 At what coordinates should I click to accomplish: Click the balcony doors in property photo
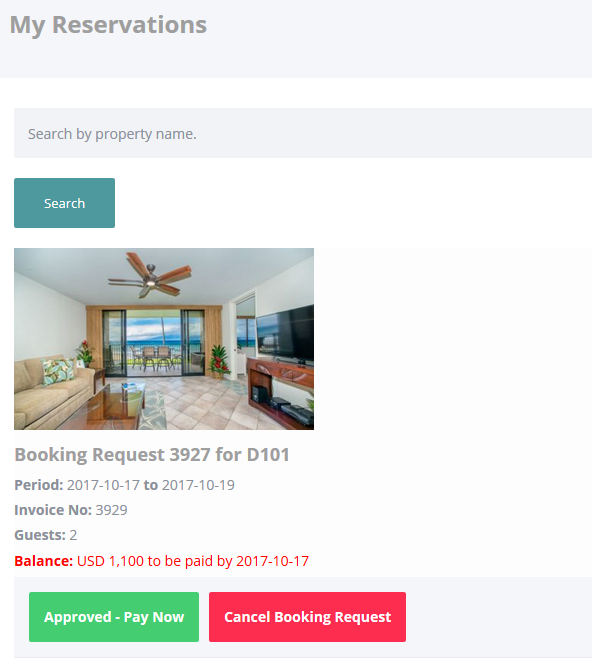click(153, 343)
